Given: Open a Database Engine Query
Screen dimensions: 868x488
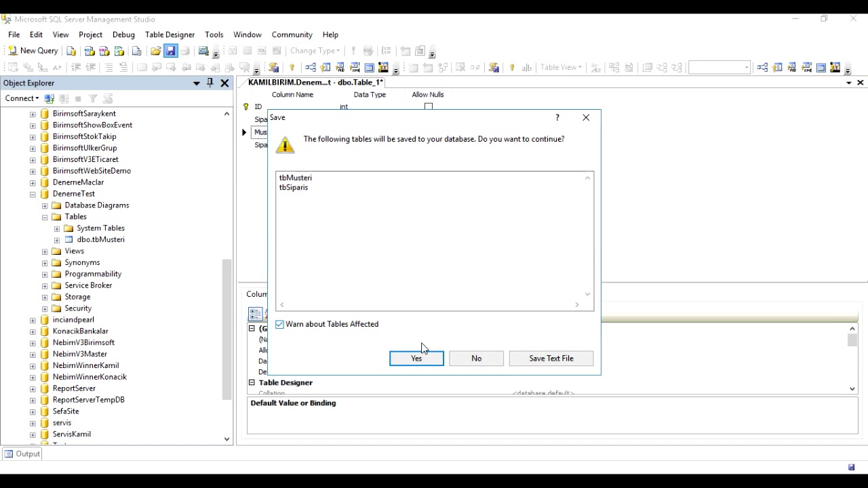Looking at the screenshot, I should [71, 51].
